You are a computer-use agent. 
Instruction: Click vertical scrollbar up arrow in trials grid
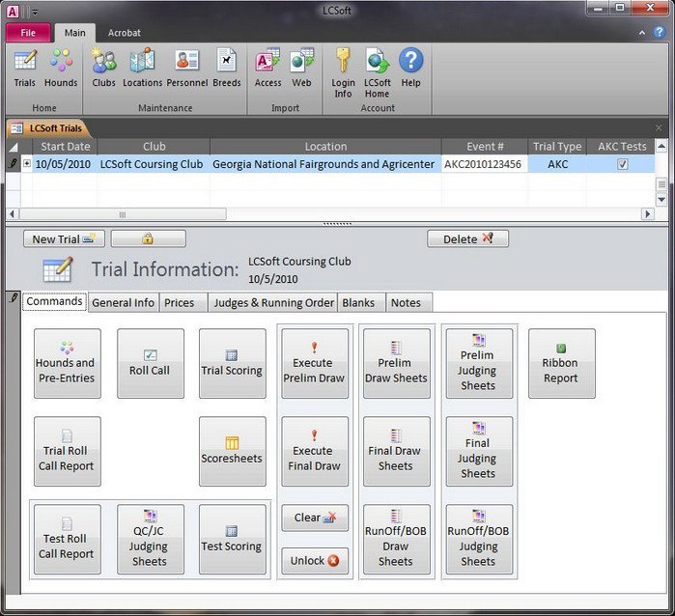point(661,147)
